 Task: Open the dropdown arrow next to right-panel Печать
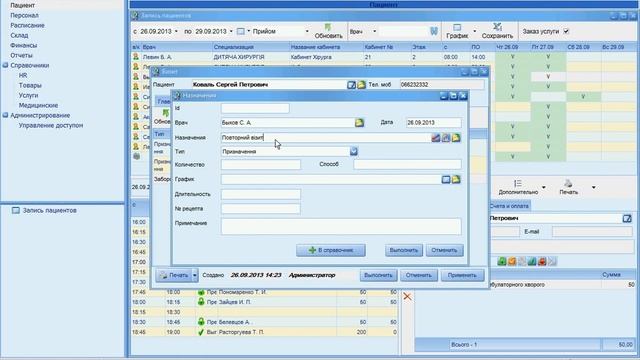click(x=593, y=187)
